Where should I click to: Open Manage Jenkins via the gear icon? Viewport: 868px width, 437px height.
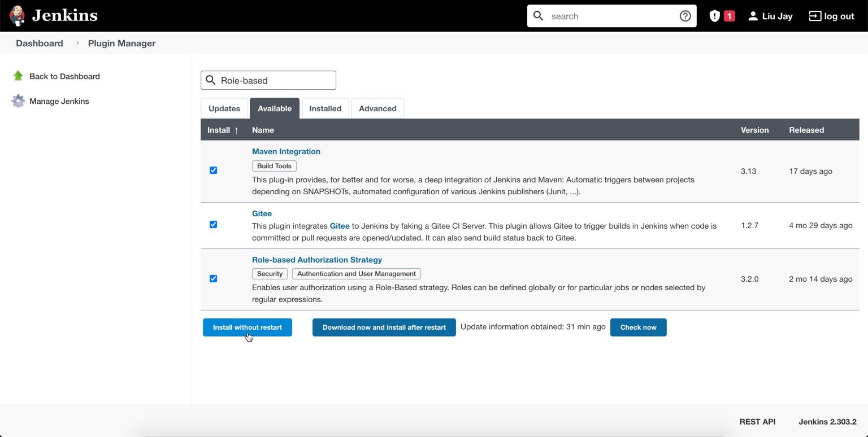18,100
